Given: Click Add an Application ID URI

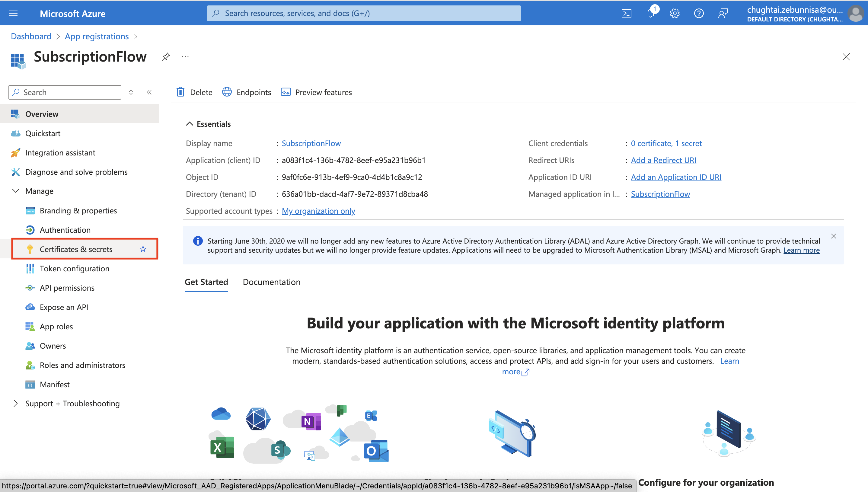Looking at the screenshot, I should point(676,177).
